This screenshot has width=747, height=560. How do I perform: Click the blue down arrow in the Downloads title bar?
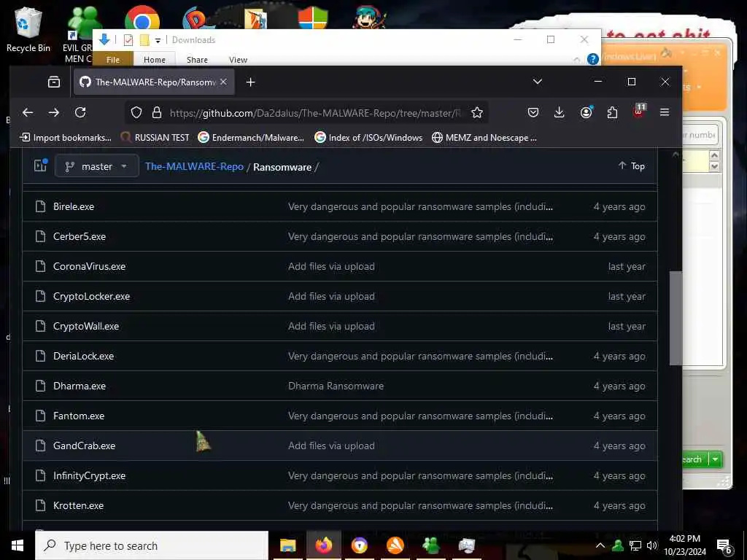[x=104, y=39]
